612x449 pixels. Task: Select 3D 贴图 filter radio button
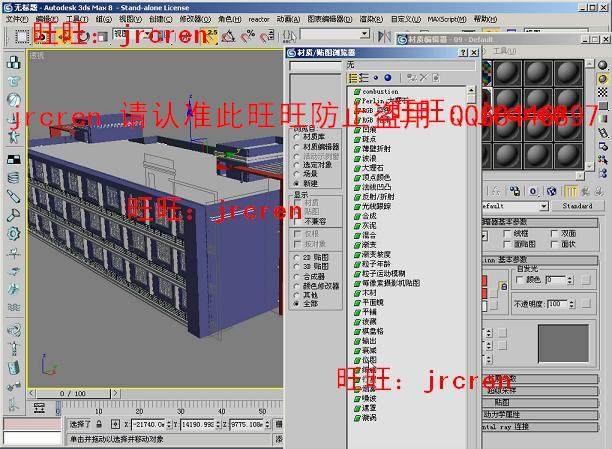point(297,267)
